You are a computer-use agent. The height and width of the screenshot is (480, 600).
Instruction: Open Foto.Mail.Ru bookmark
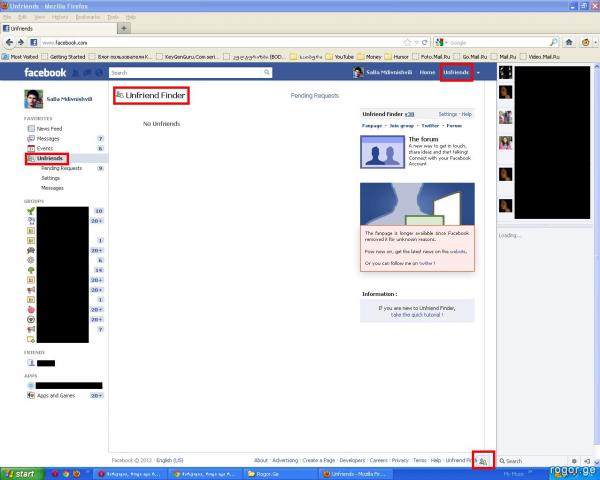pyautogui.click(x=432, y=57)
